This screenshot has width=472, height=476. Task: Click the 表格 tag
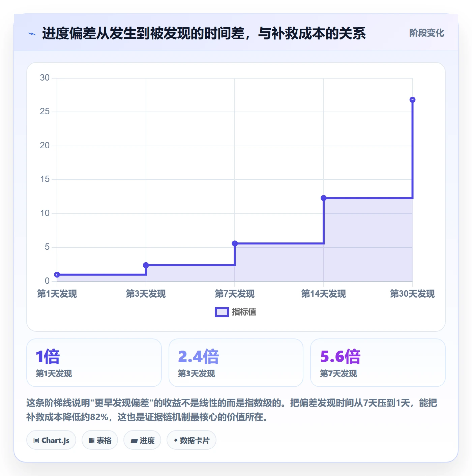coord(100,440)
